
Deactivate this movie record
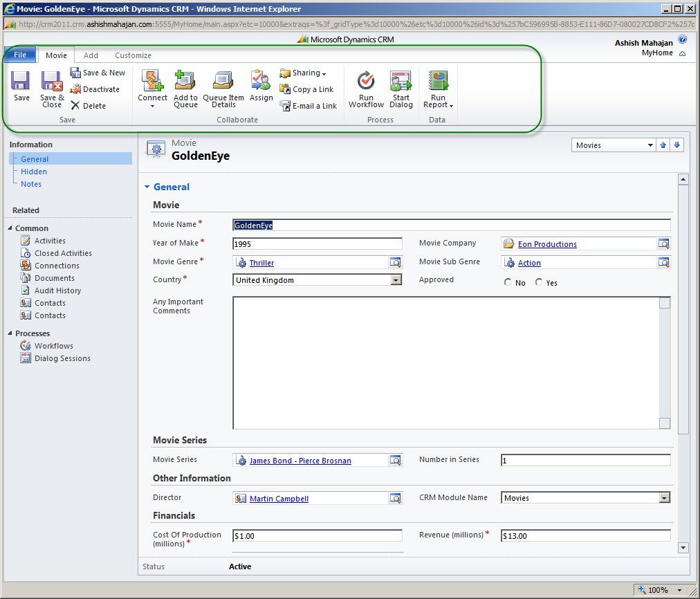coord(95,89)
